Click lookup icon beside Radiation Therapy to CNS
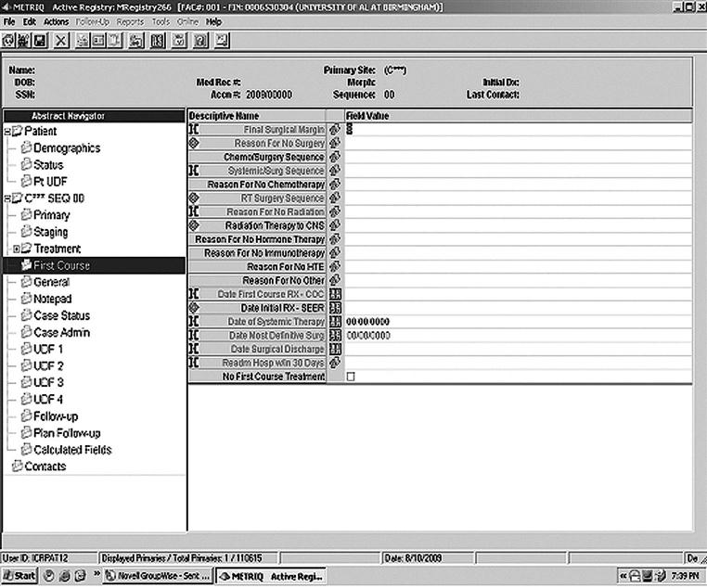The image size is (707, 588). coord(335,225)
